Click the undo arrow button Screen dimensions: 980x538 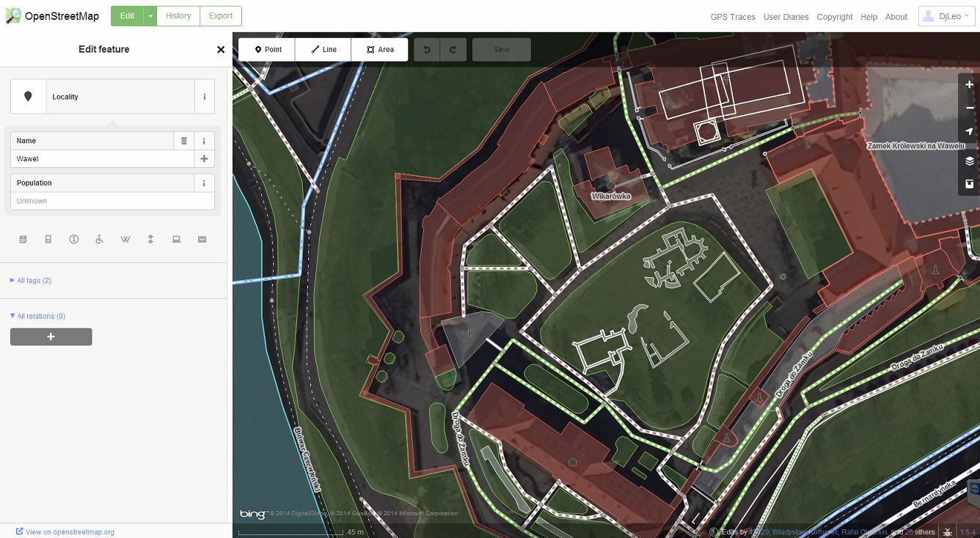(x=427, y=50)
